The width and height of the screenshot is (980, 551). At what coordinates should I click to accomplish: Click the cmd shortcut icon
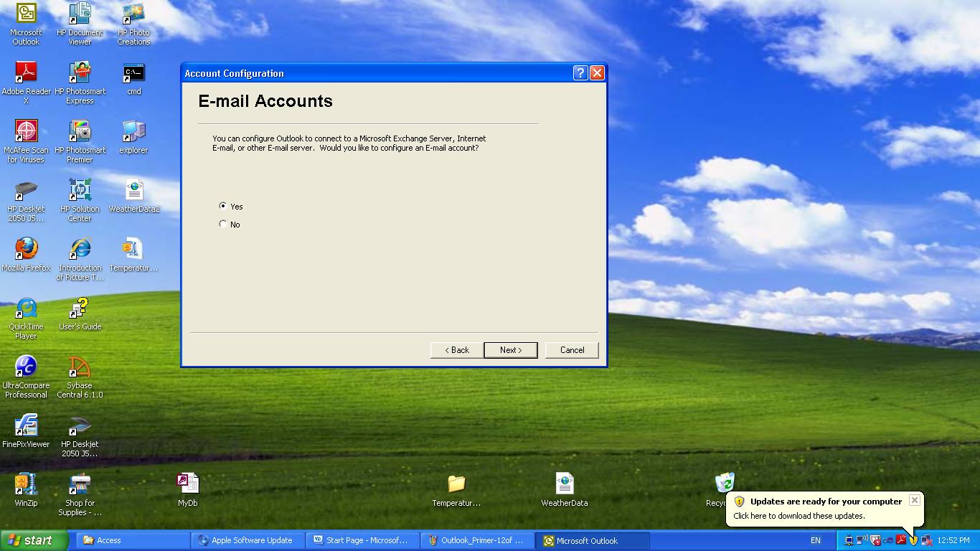(134, 72)
